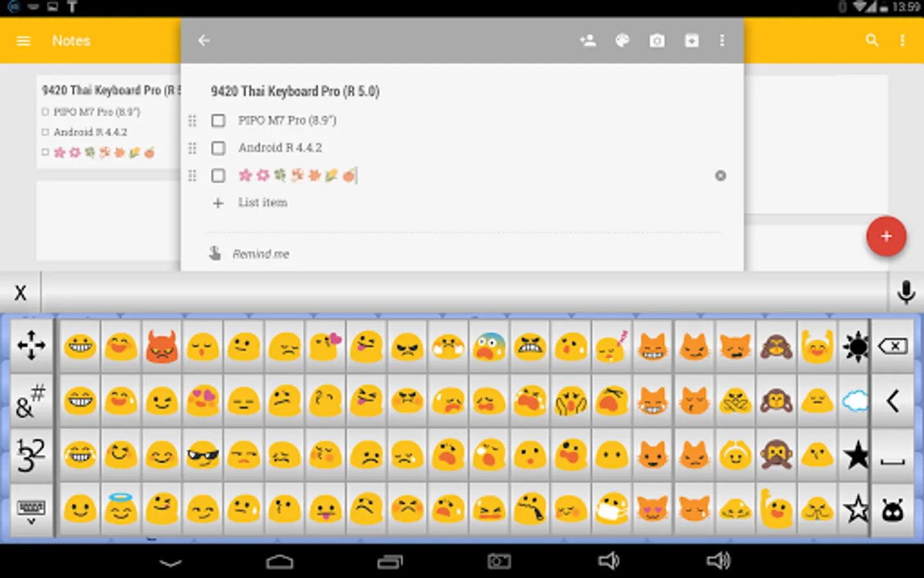This screenshot has width=924, height=578.
Task: Insert the sunglasses face emoji
Action: [x=203, y=455]
